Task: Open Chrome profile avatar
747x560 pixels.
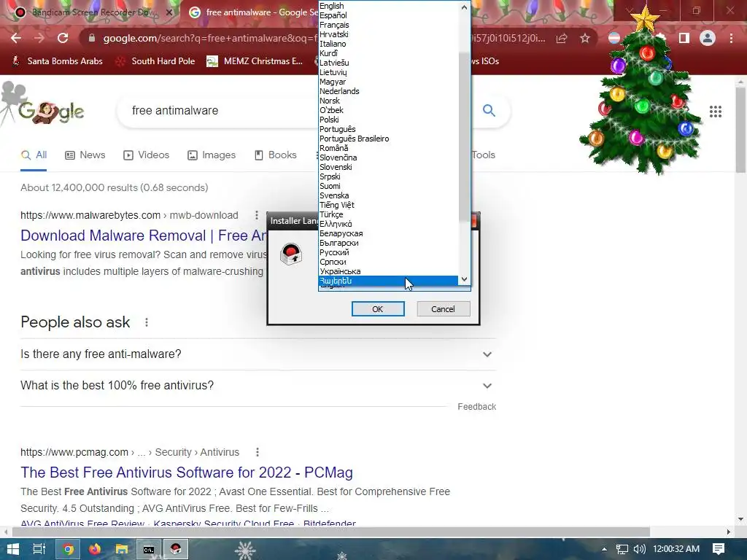Action: click(x=708, y=38)
